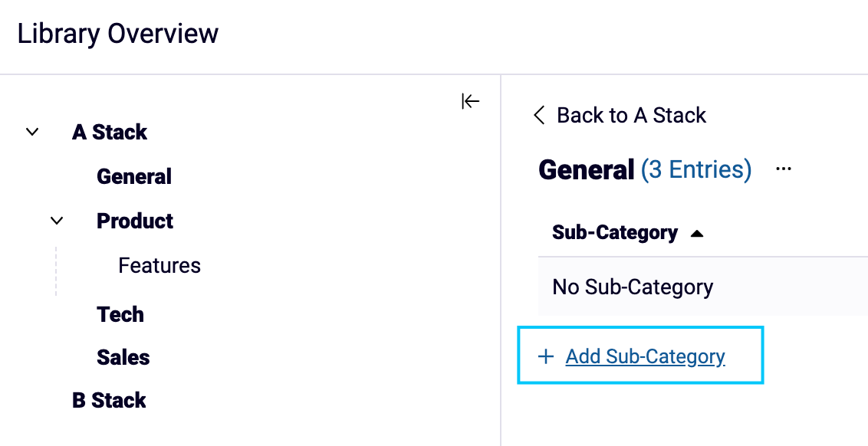Click the back chevron icon before Back to A Stack

coord(538,115)
